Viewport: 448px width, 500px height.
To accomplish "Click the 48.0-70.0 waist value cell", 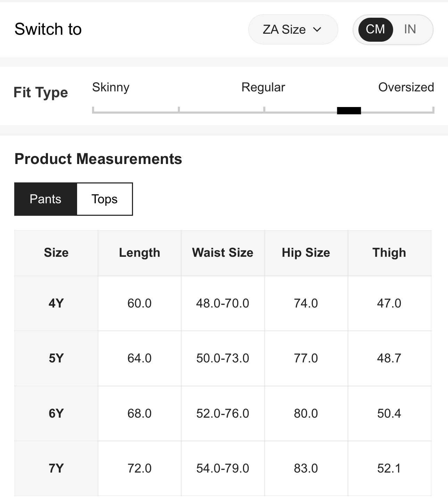I will (x=223, y=303).
